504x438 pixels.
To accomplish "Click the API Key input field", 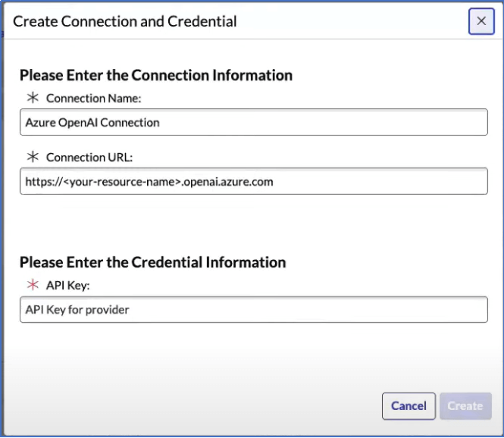I will coord(254,309).
